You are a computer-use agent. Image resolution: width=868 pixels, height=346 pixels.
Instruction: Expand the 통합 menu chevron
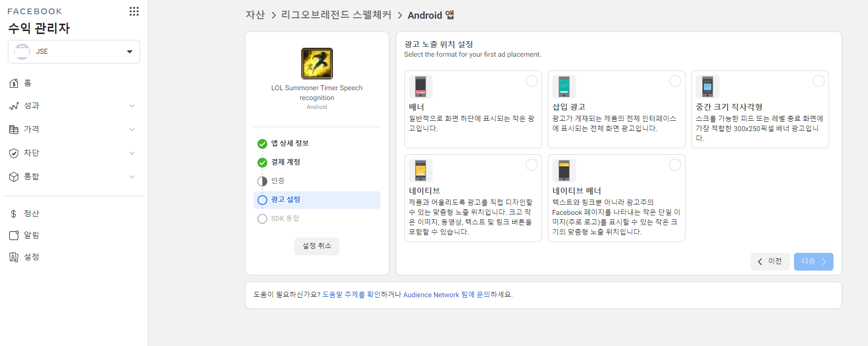132,177
